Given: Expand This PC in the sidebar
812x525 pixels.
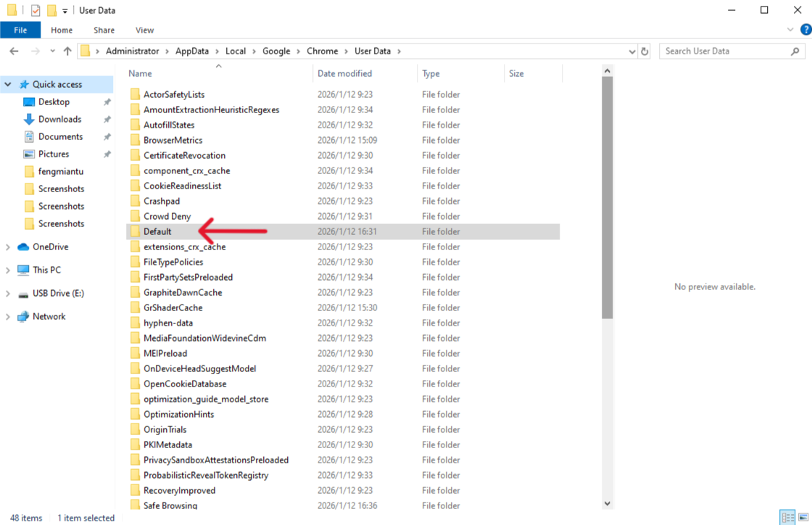Looking at the screenshot, I should point(7,270).
